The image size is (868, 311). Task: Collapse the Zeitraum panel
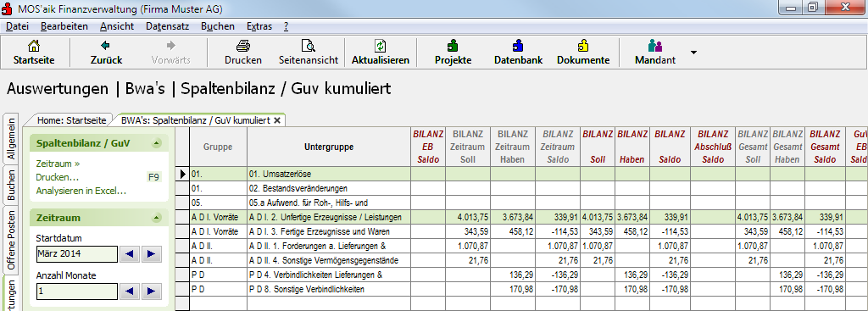157,218
